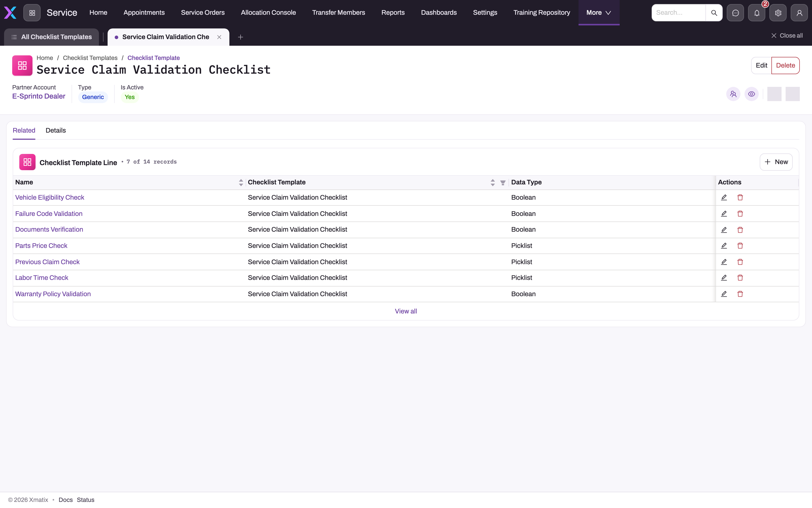Click the Data Type column header
812x508 pixels.
(527, 182)
